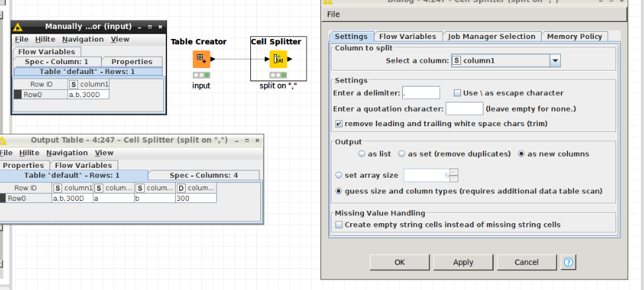The image size is (644, 290).
Task: Toggle Use \ as escape character checkbox
Action: tap(457, 93)
